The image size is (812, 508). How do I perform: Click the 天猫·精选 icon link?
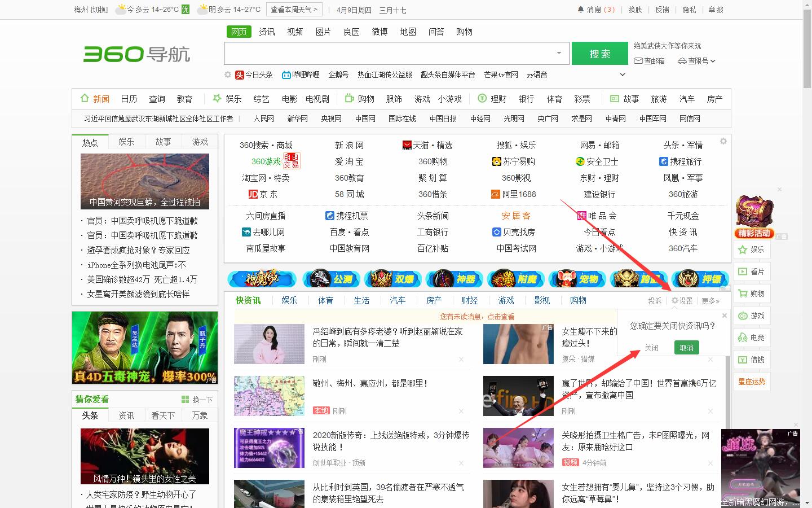point(407,145)
